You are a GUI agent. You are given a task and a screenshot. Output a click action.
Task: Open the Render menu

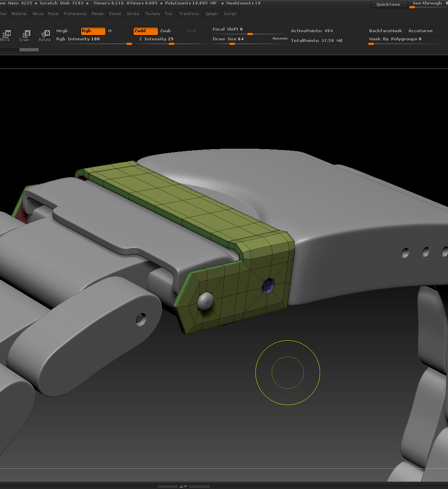click(x=98, y=14)
